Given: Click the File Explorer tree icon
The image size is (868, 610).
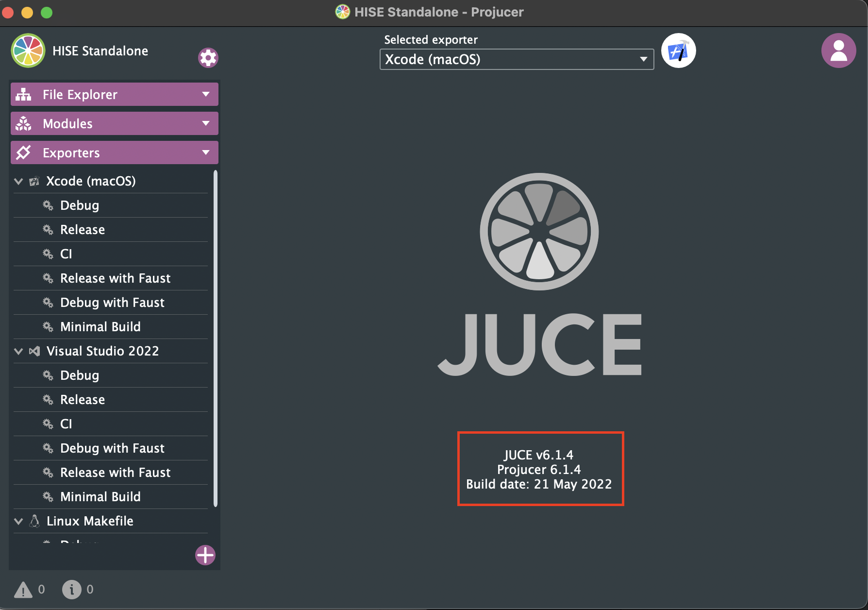Looking at the screenshot, I should coord(23,94).
